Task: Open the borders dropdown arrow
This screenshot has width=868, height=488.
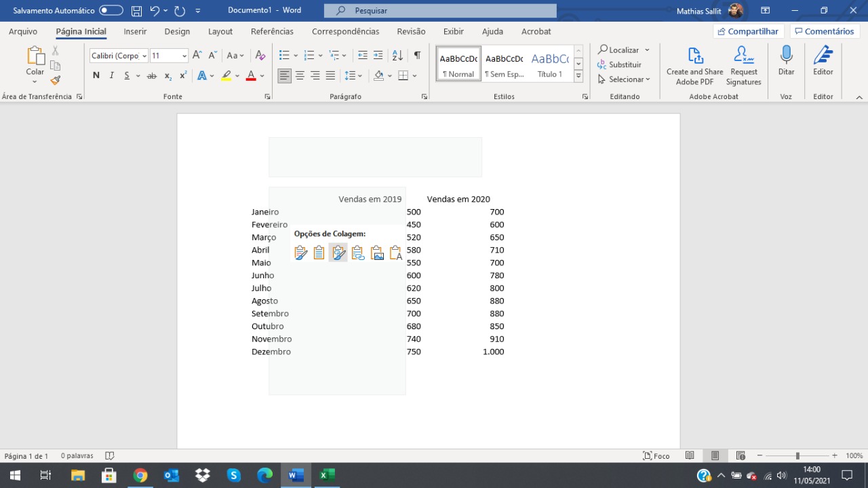Action: pos(414,75)
